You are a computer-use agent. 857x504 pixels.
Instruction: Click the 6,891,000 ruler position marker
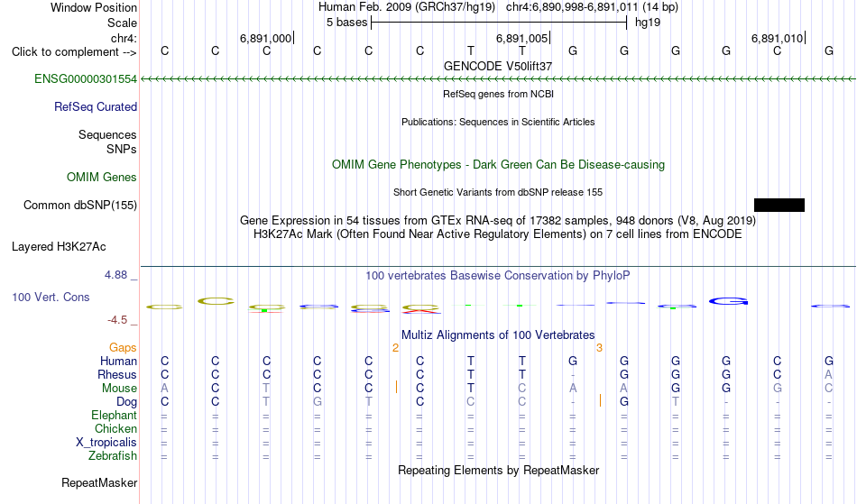tap(267, 38)
